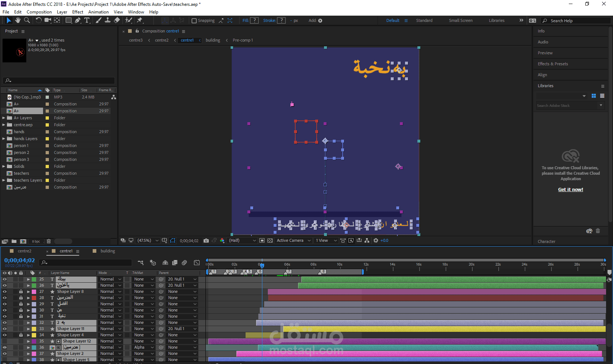613x364 pixels.
Task: Unlock layer 28 lock switch
Action: tap(21, 298)
